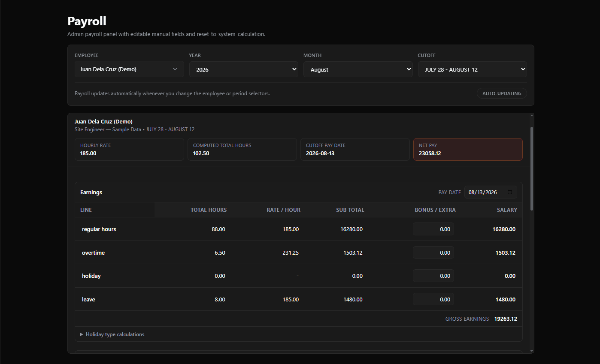Click the SUB TOTAL column header
Image resolution: width=600 pixels, height=364 pixels.
[x=350, y=210]
